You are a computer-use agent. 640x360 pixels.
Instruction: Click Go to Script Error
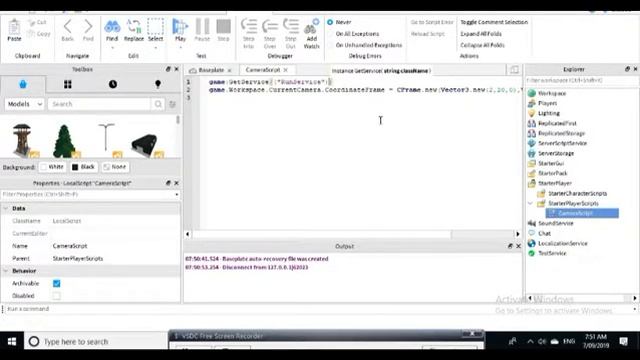click(x=432, y=22)
